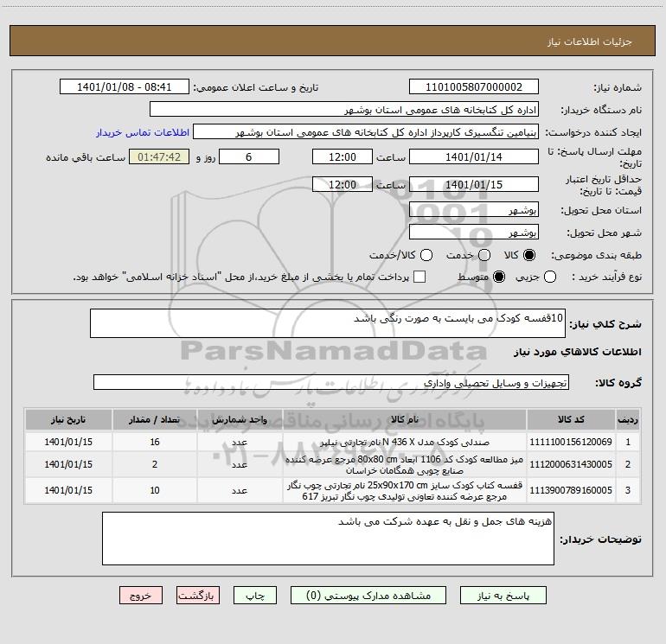The image size is (666, 644).
Task: Click the استان محل تحویل field
Action: point(474,210)
